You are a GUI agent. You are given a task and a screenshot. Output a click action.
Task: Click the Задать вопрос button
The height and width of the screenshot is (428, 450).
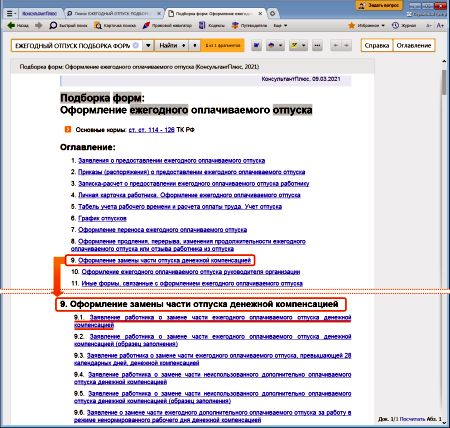click(379, 5)
